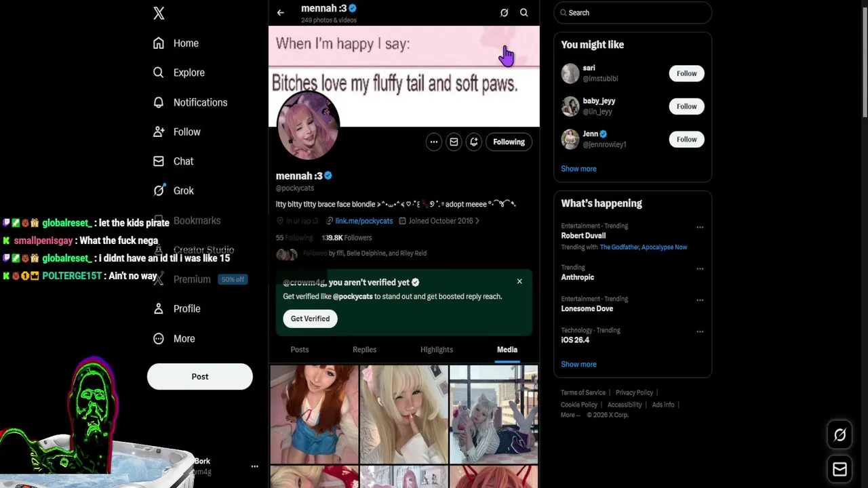Open more options for iOS 26.4 trend
Screen dimensions: 868x488
click(x=700, y=331)
